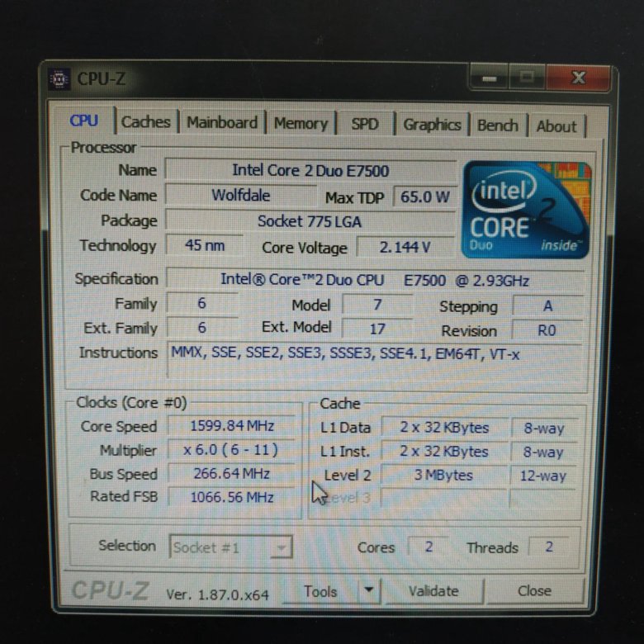The image size is (644, 644).
Task: Show the About tab
Action: point(556,126)
